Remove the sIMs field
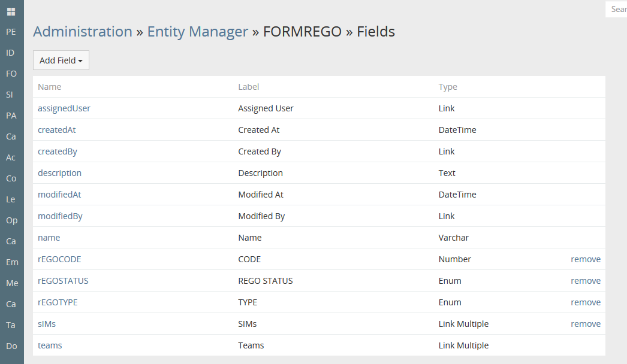 [585, 324]
